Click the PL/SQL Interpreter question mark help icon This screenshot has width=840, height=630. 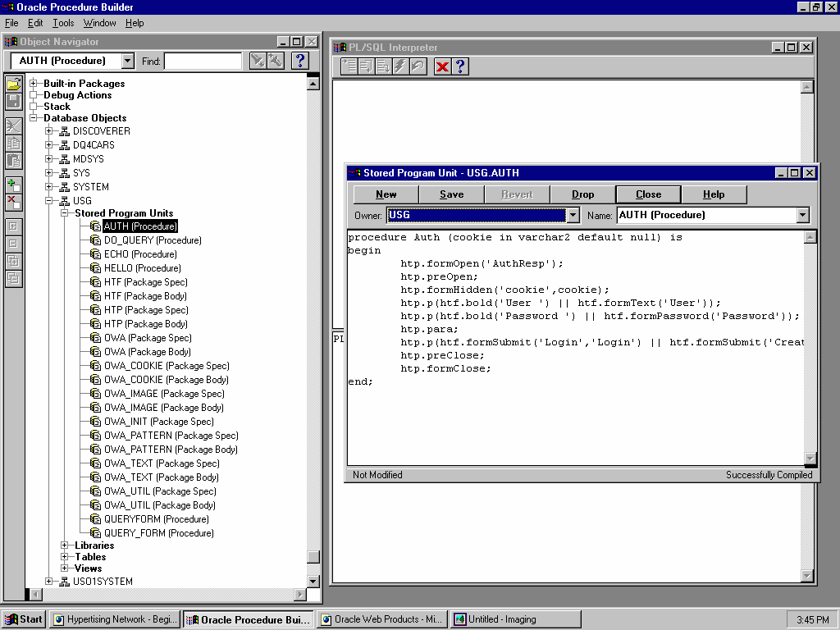pos(459,66)
